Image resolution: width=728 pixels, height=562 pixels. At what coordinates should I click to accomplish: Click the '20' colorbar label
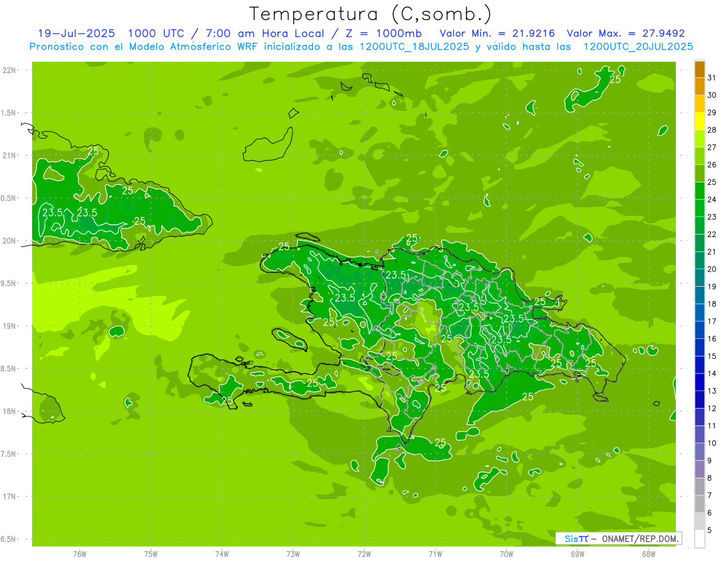point(712,269)
